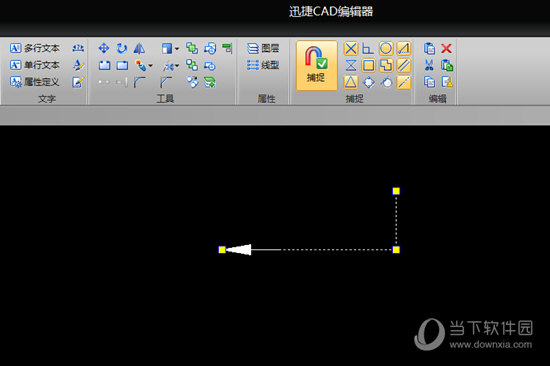The width and height of the screenshot is (550, 366).
Task: Toggle the large 捕捉 magnet snap button
Action: [x=316, y=65]
